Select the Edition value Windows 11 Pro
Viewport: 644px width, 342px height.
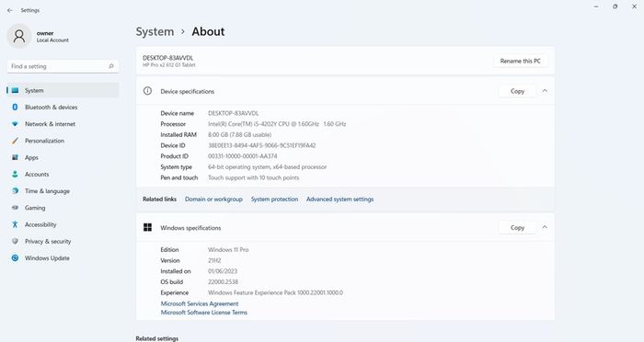pos(228,250)
